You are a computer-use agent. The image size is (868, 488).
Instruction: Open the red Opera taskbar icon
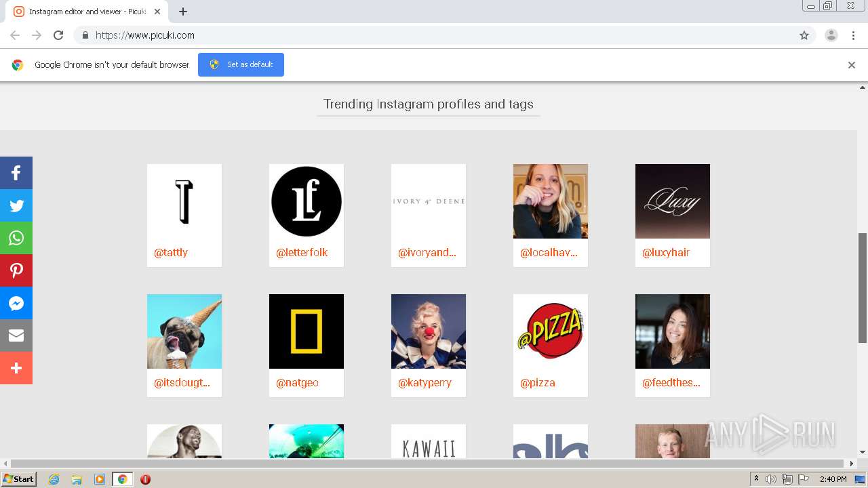145,479
